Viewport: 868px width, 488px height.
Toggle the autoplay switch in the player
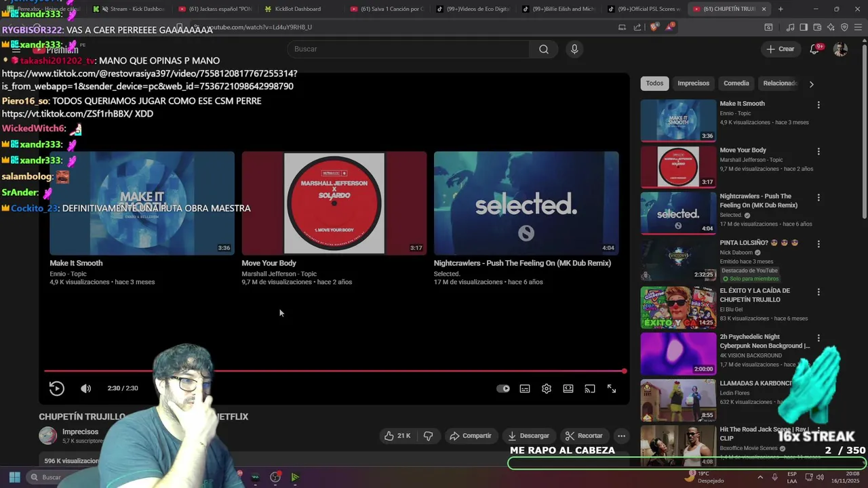503,388
